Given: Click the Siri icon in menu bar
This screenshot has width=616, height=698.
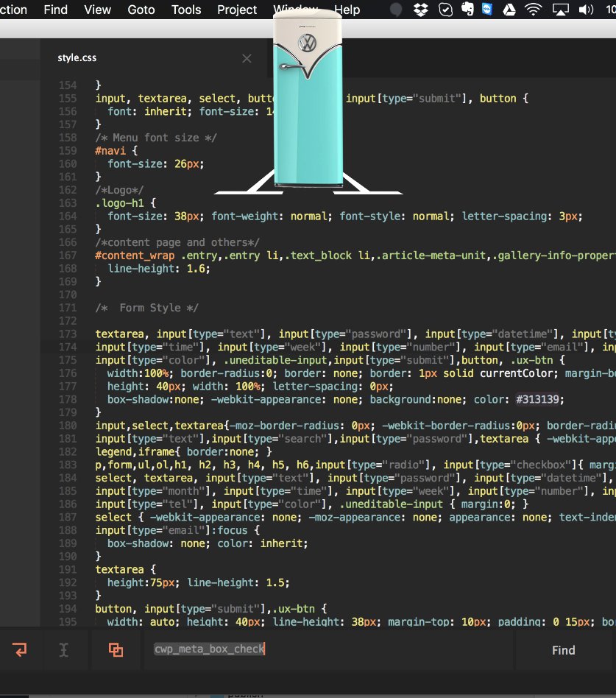Looking at the screenshot, I should tap(397, 10).
